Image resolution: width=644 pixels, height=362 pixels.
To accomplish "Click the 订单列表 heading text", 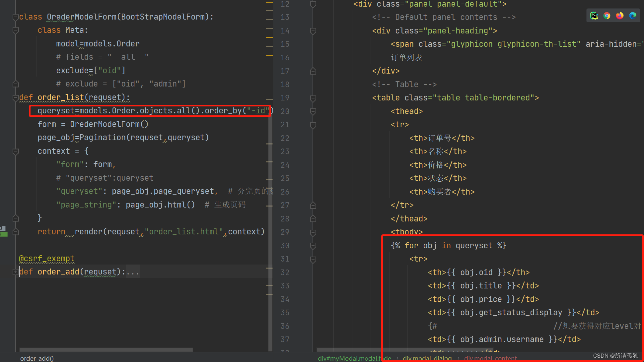I will (x=406, y=58).
